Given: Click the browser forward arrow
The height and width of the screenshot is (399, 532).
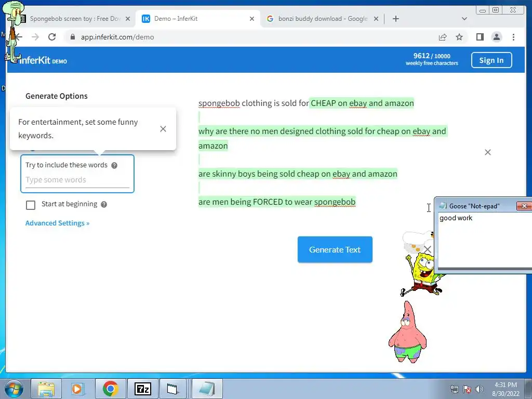Looking at the screenshot, I should pyautogui.click(x=35, y=37).
